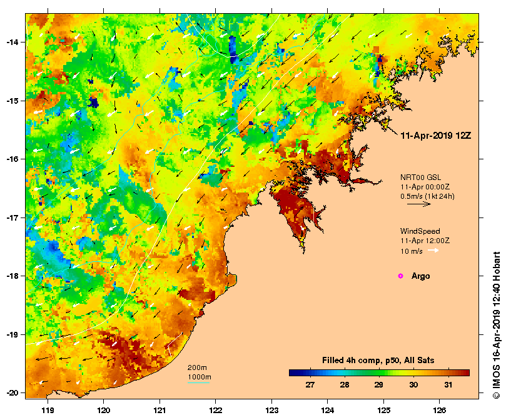The image size is (506, 420).
Task: Click the date label 11-Apr-2019 12Z
Action: coord(436,136)
